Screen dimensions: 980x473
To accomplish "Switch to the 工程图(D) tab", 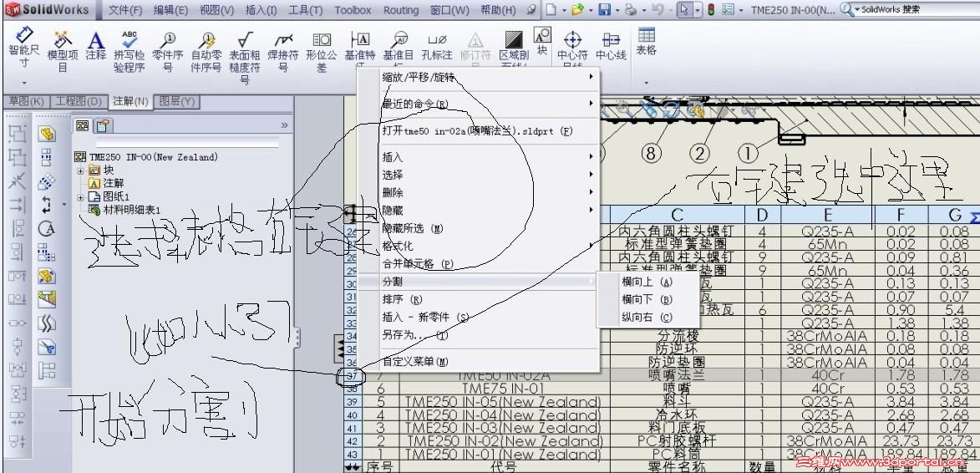I will [79, 101].
